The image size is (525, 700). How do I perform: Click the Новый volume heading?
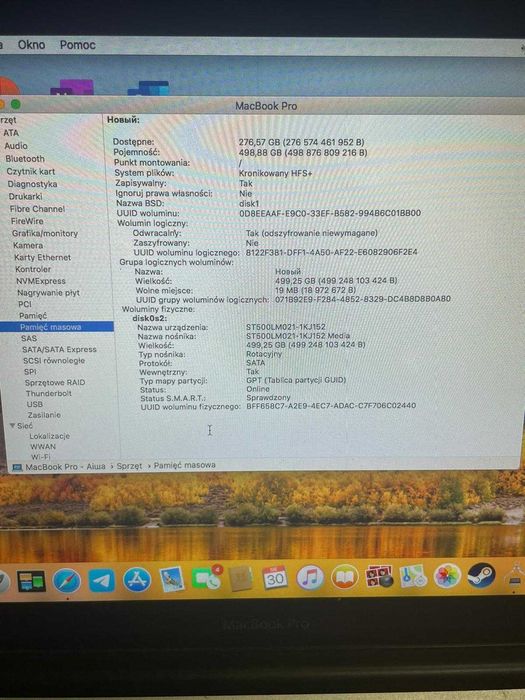point(123,120)
